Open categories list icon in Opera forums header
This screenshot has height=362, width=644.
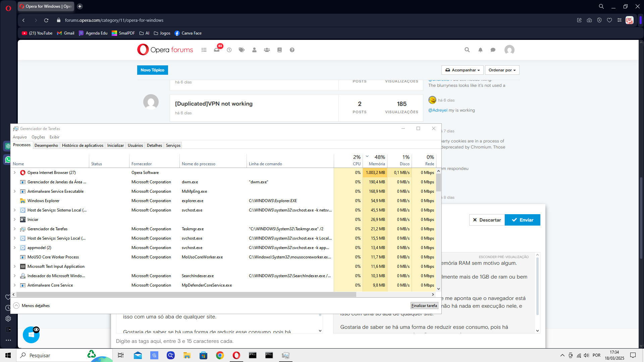pyautogui.click(x=204, y=50)
